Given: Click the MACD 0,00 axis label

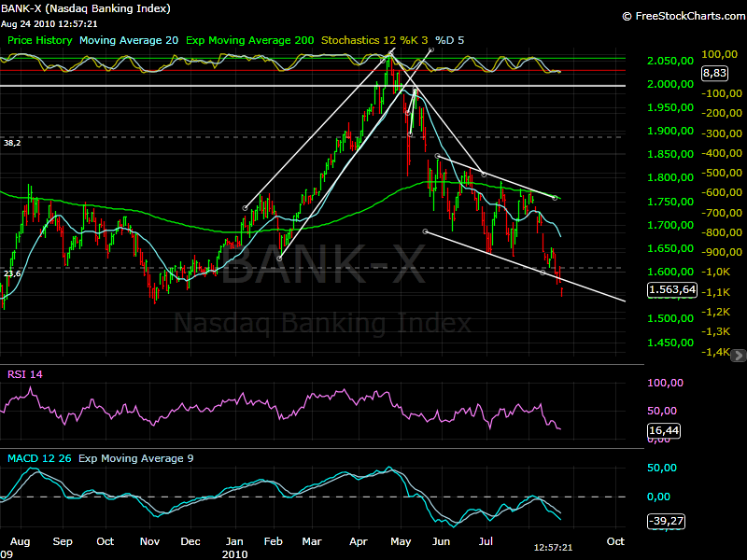Looking at the screenshot, I should (659, 497).
